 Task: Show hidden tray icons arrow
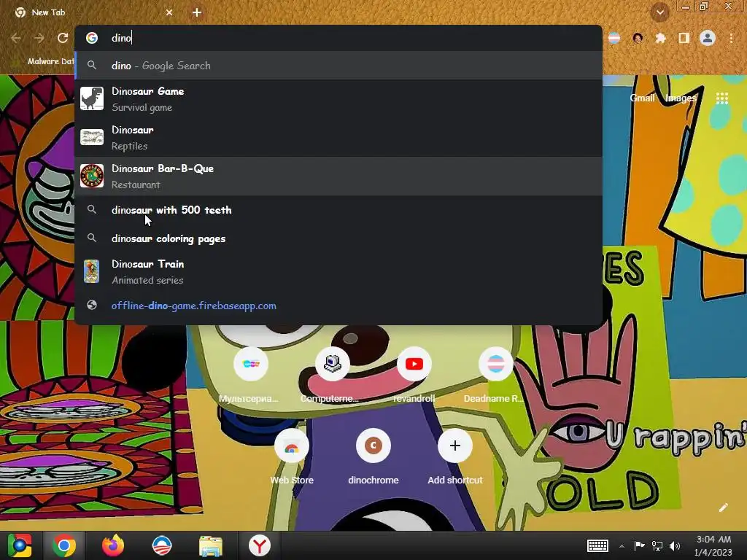pos(622,546)
